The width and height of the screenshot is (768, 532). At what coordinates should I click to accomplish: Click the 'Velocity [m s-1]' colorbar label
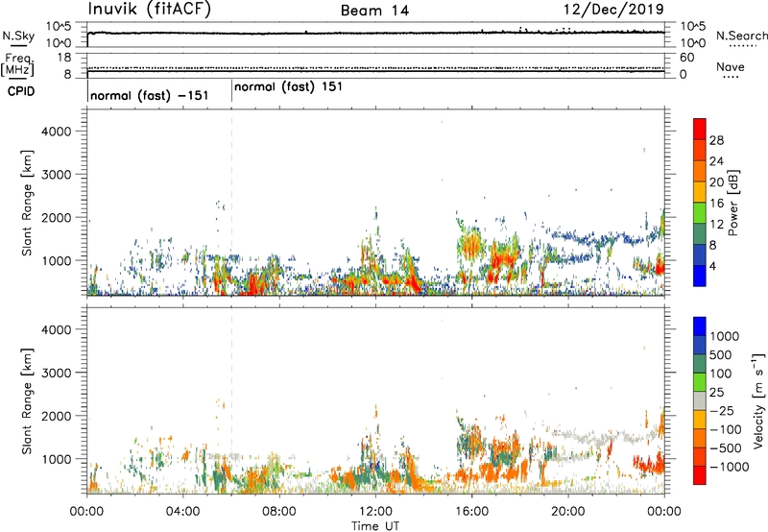[x=758, y=400]
